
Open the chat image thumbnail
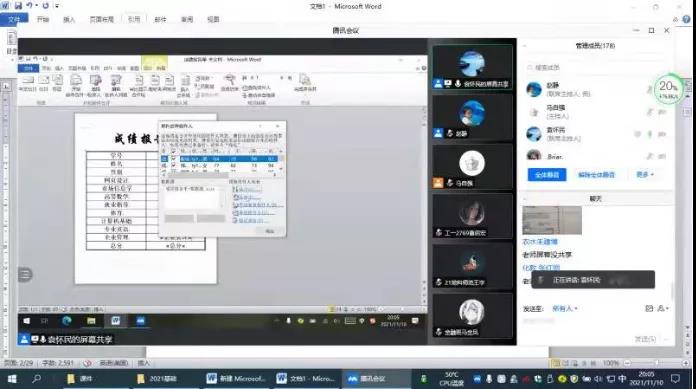coord(552,220)
